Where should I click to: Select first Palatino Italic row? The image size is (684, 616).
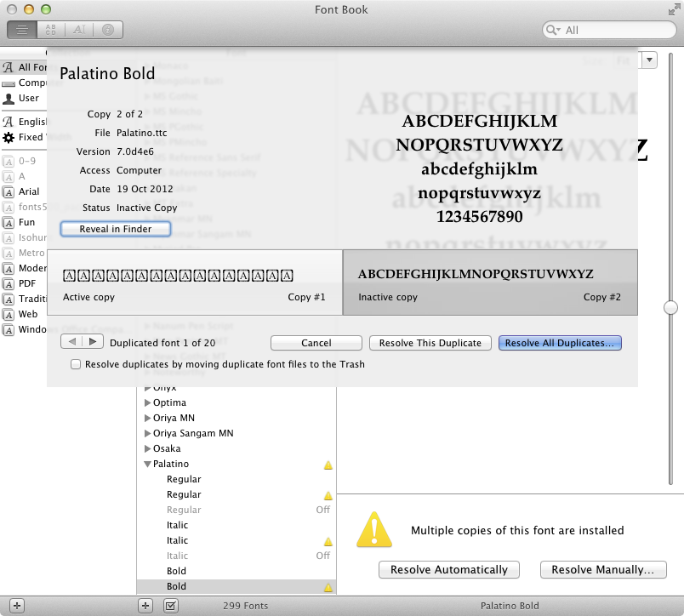click(236, 525)
